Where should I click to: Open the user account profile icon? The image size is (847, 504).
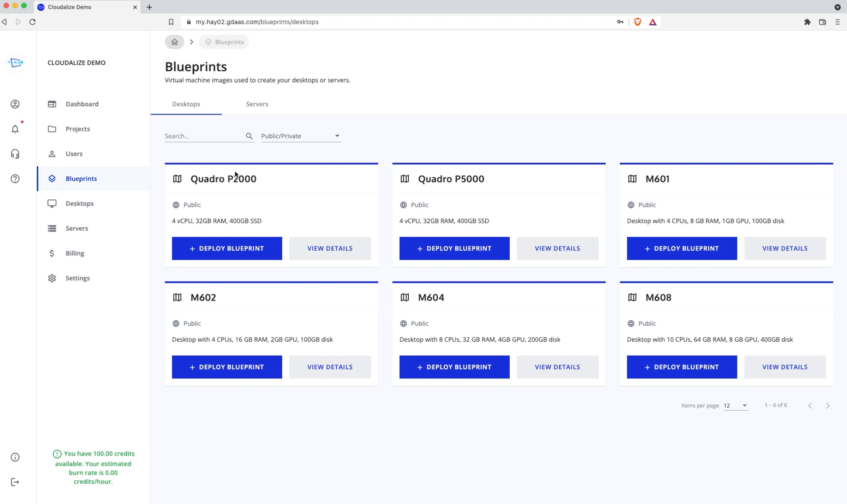15,104
